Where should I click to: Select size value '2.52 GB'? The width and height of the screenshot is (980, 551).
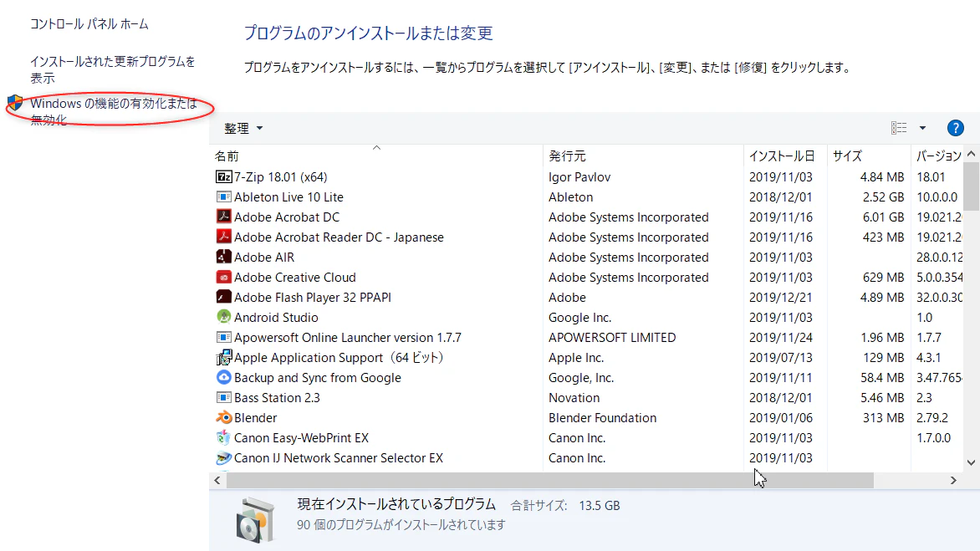[883, 196]
